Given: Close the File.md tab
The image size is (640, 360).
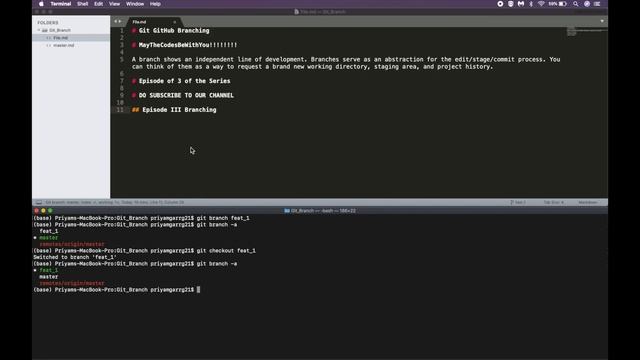Looking at the screenshot, I should pyautogui.click(x=175, y=22).
